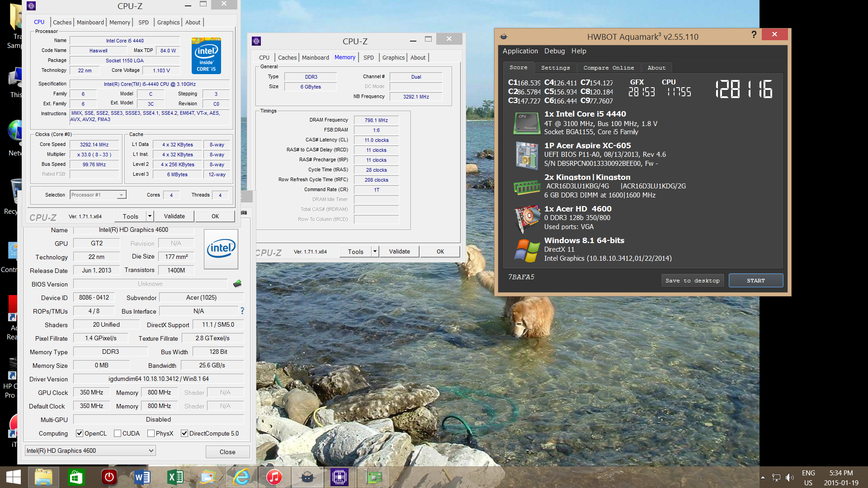Open Microsoft Word from the taskbar
Viewport: 868px width, 488px height.
pos(142,477)
